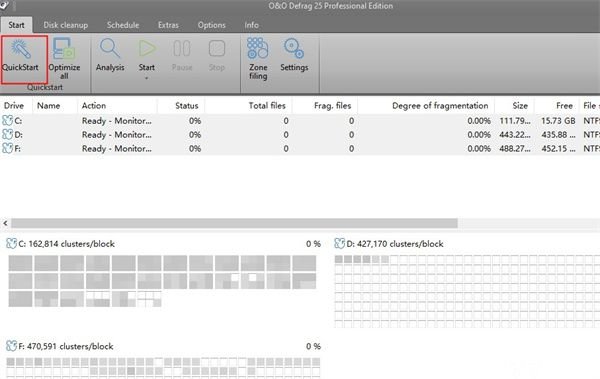This screenshot has width=600, height=379.
Task: Select drive C: row in list
Action: 300,121
